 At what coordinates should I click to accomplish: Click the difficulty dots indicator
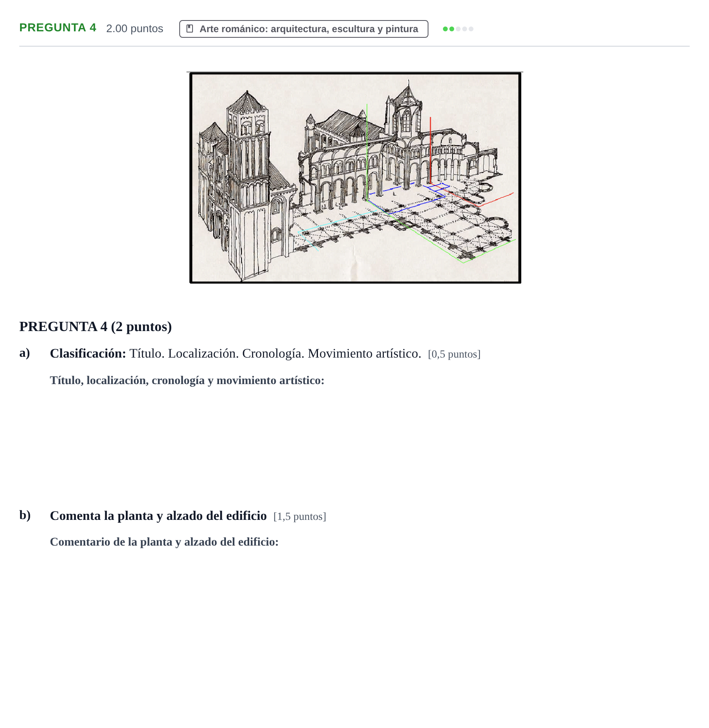(458, 29)
